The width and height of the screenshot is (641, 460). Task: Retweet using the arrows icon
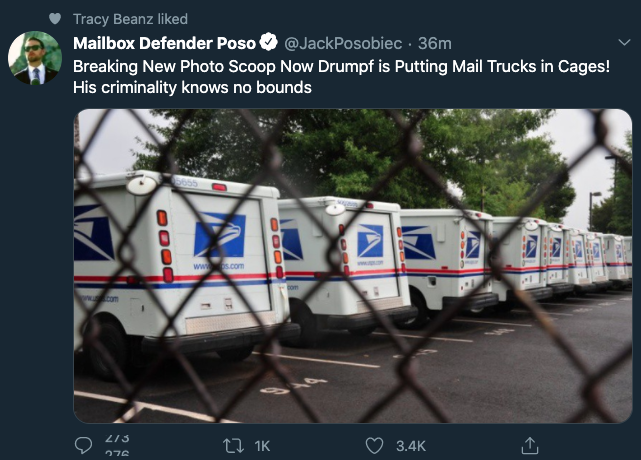[x=233, y=446]
